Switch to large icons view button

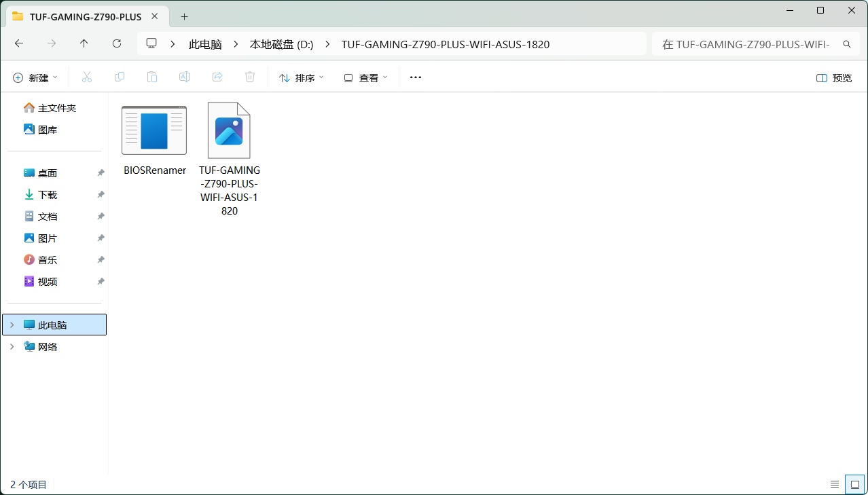click(855, 484)
